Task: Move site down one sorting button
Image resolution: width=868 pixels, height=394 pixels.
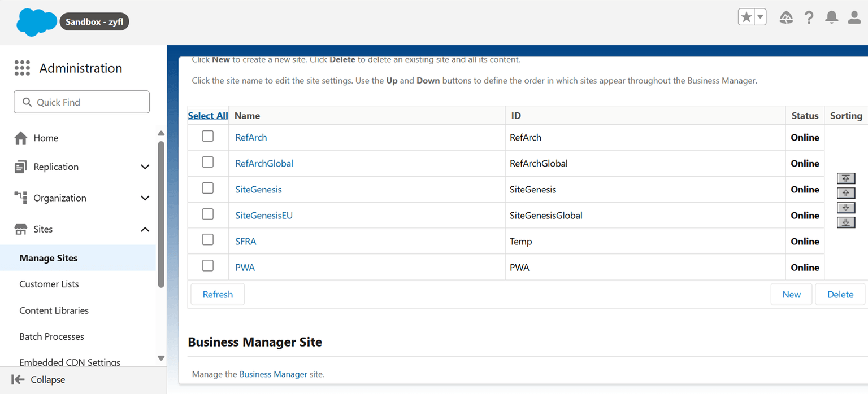Action: coord(846,208)
